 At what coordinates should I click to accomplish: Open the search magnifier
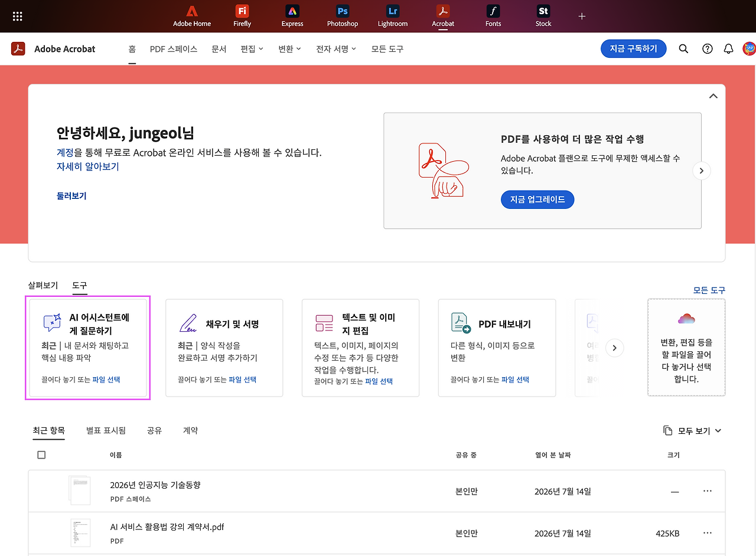(x=683, y=49)
